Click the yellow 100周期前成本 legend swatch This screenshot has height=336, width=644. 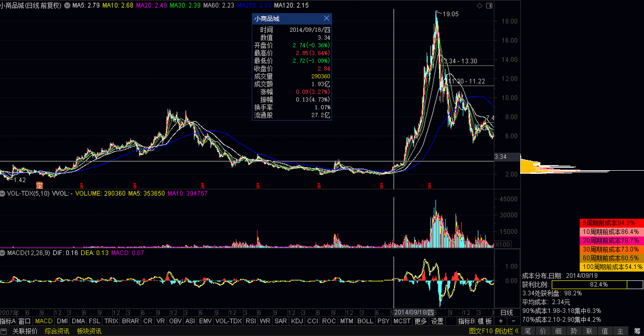coord(612,267)
